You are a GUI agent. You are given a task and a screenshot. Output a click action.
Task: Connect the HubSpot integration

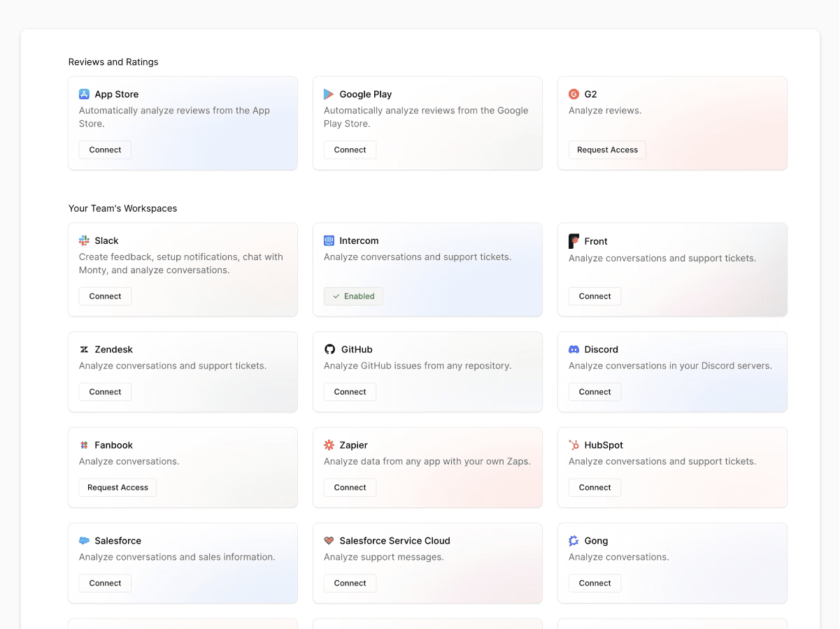pyautogui.click(x=595, y=488)
